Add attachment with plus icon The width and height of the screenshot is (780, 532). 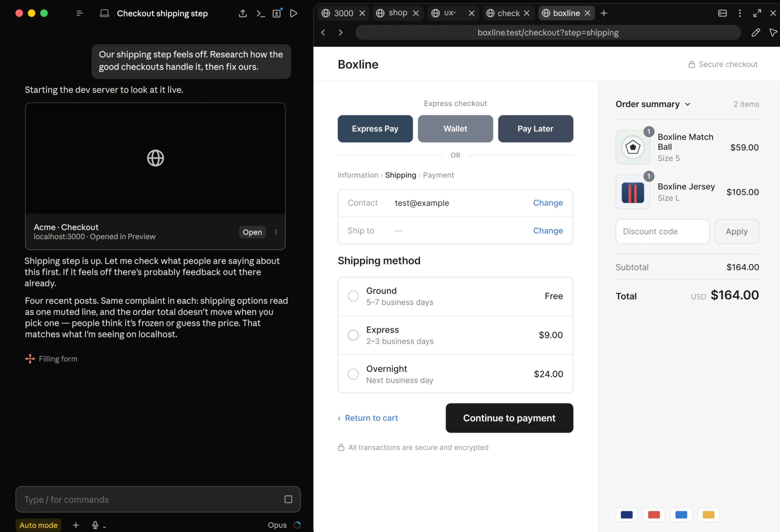[76, 525]
